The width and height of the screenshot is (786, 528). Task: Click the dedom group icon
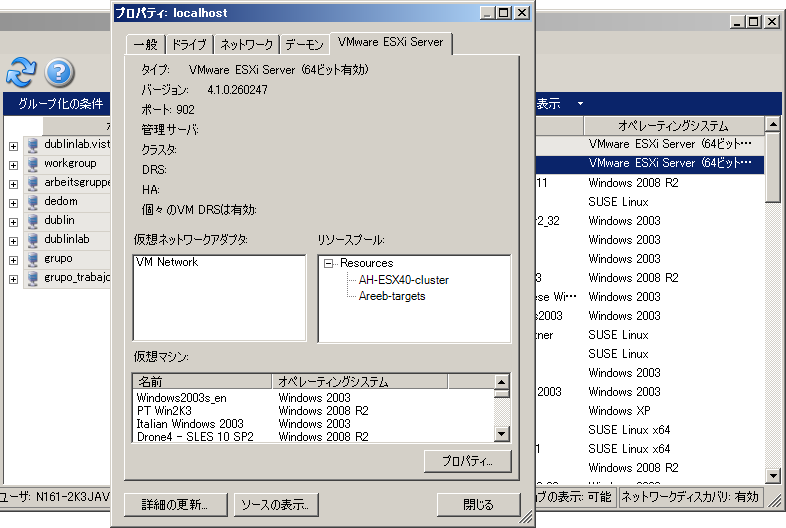point(32,202)
